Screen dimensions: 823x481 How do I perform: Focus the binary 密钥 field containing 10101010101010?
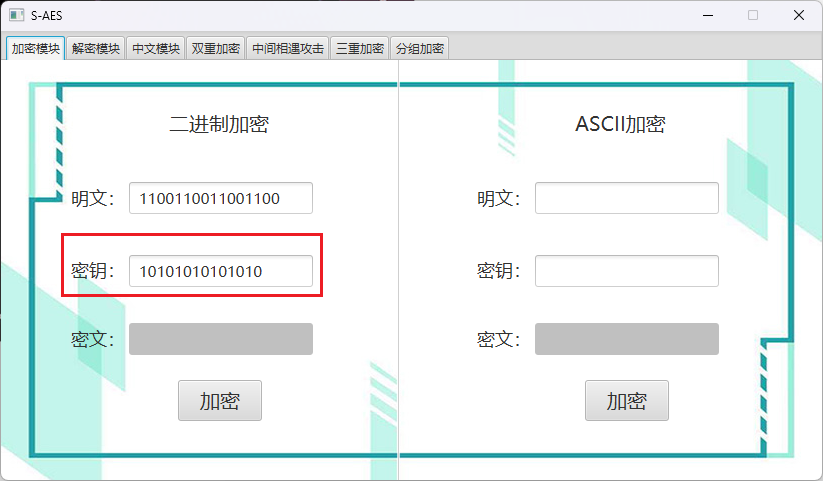coord(220,270)
